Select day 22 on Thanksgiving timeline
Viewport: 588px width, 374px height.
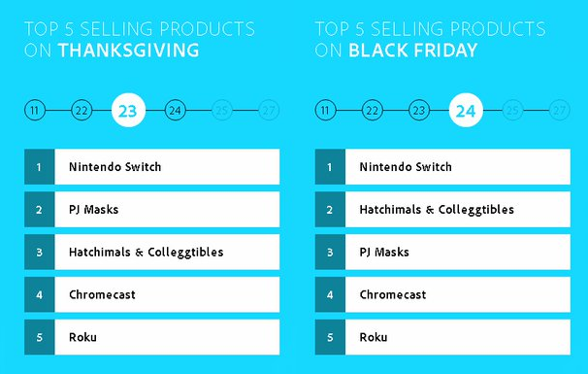click(82, 111)
